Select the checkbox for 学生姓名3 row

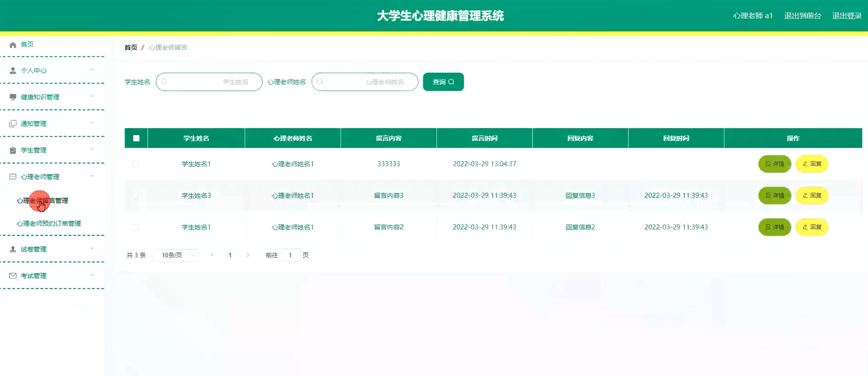[136, 195]
